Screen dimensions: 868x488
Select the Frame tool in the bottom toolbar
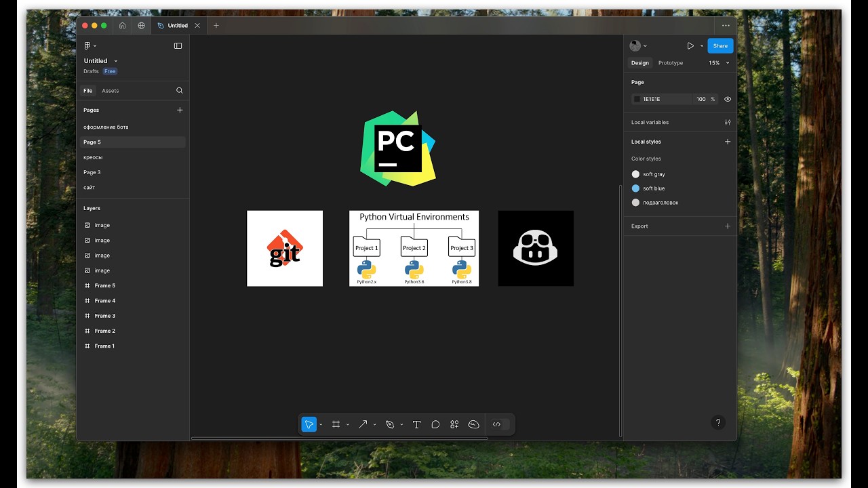(336, 424)
